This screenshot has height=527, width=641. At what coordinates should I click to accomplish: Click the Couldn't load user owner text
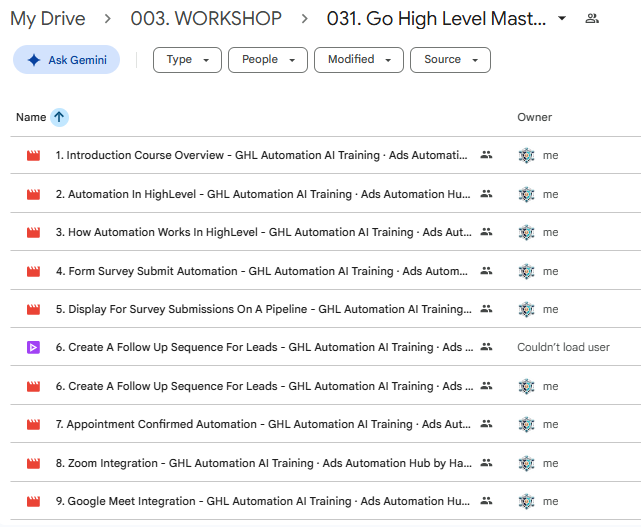click(x=563, y=348)
